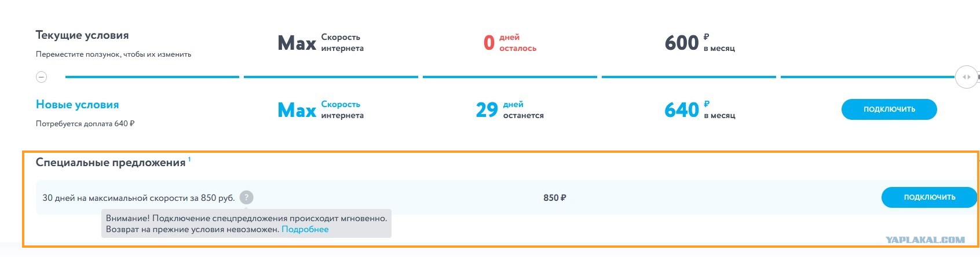Click the question mark help icon
The image size is (980, 257).
click(x=247, y=197)
